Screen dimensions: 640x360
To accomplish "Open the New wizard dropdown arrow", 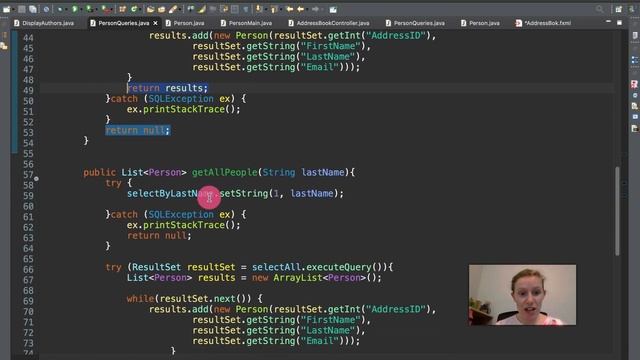I will coord(14,9).
